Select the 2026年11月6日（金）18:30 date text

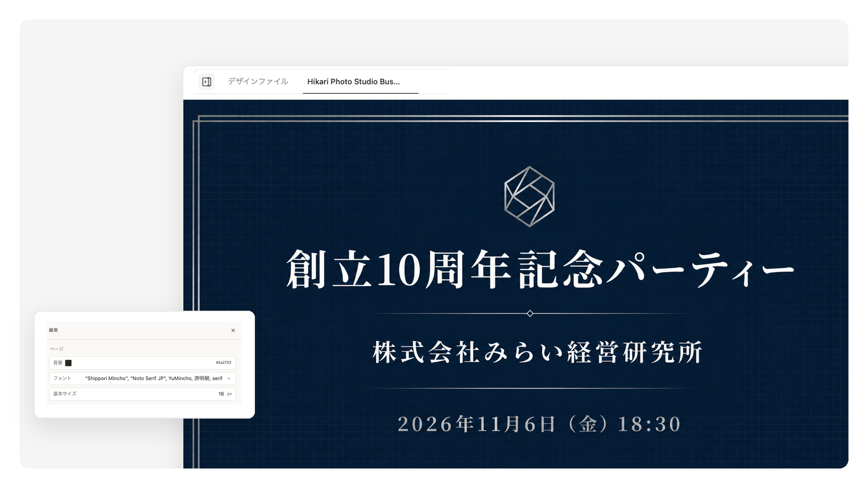click(x=539, y=424)
